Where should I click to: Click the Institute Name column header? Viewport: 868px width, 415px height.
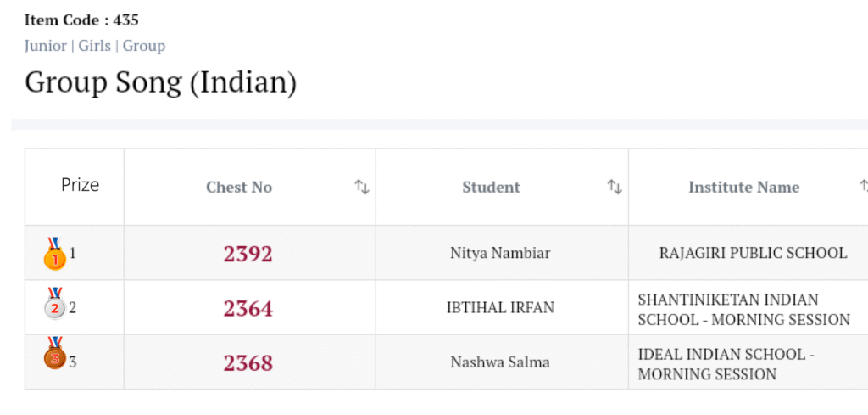tap(743, 188)
